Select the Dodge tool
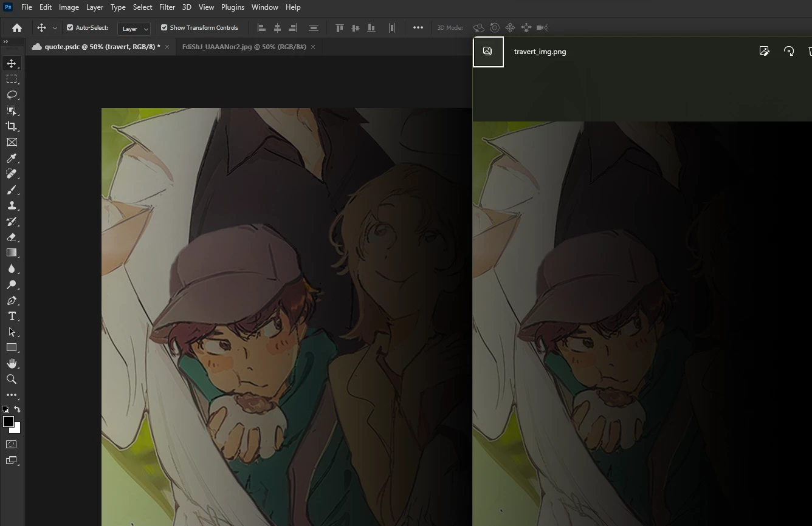Image resolution: width=812 pixels, height=526 pixels. pyautogui.click(x=12, y=284)
